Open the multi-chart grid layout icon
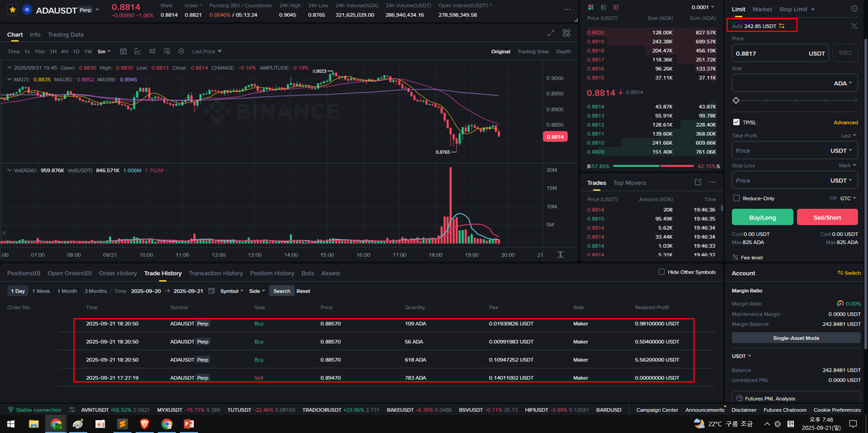 click(566, 34)
